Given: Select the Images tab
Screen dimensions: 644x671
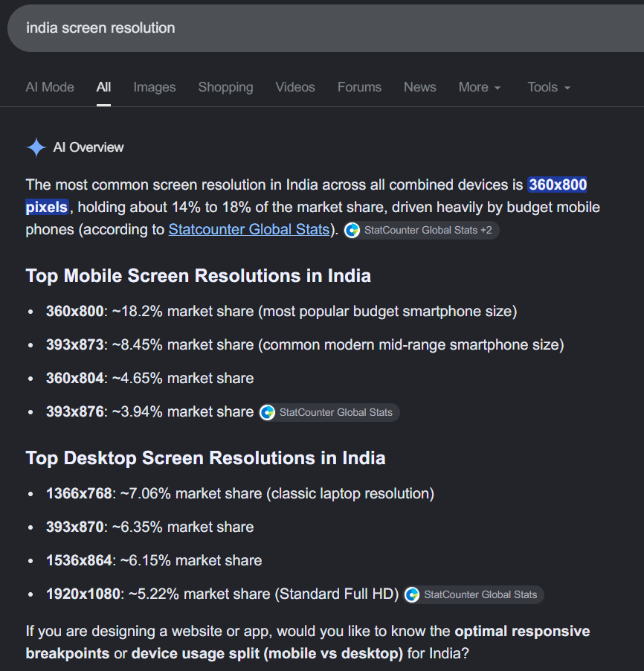Looking at the screenshot, I should click(155, 87).
